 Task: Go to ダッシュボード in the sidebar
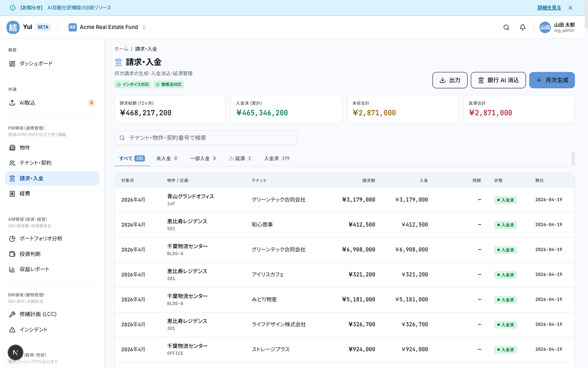coord(52,64)
